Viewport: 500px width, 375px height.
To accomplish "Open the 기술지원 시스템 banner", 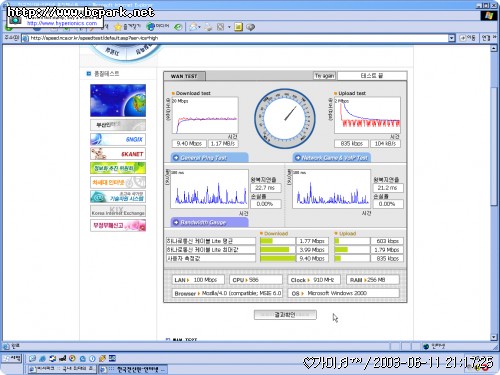I will coord(118,197).
